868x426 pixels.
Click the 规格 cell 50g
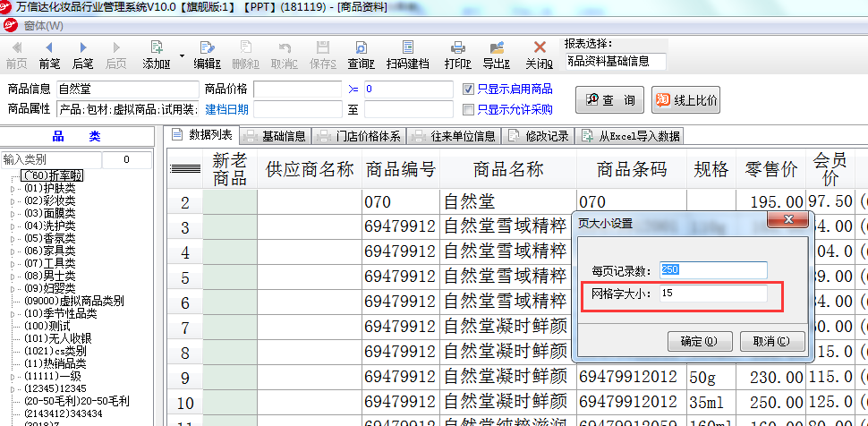click(711, 378)
